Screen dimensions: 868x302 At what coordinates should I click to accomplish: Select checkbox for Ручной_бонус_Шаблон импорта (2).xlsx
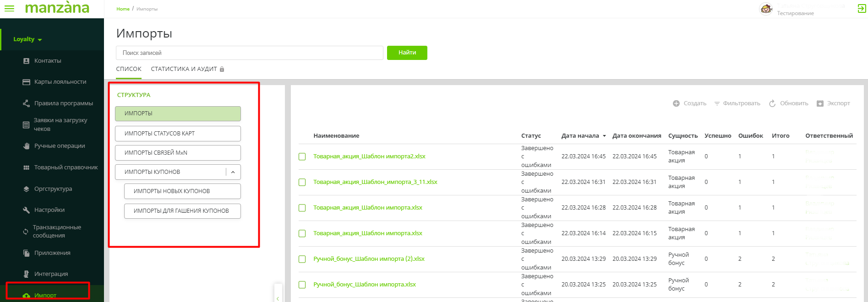(302, 259)
